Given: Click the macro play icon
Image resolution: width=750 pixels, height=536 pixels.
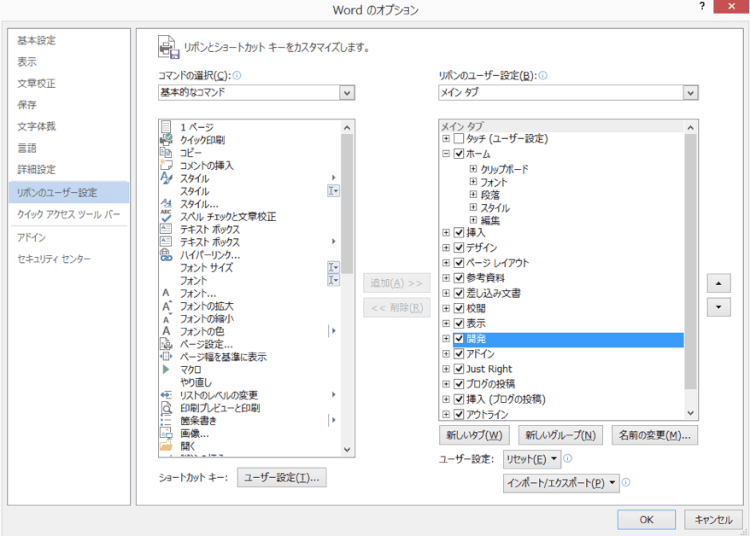Looking at the screenshot, I should click(166, 369).
